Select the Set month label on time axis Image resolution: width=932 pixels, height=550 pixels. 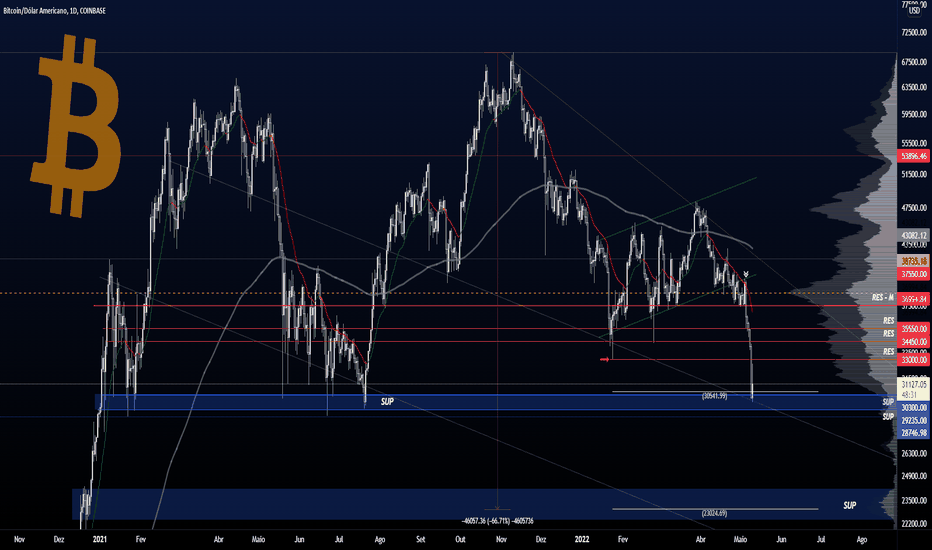click(420, 539)
